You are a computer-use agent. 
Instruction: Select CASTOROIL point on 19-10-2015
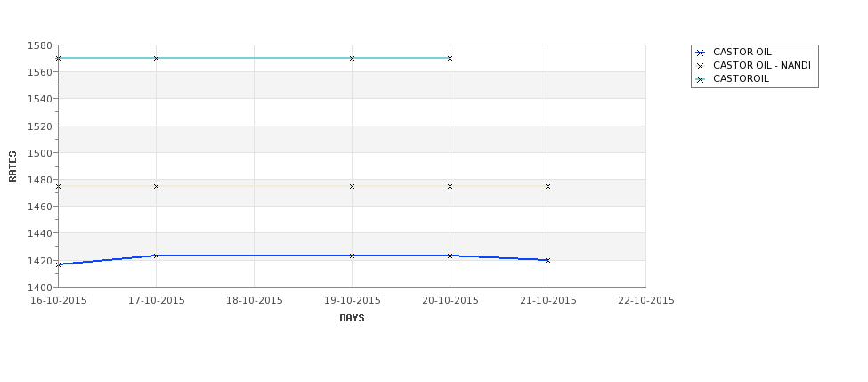tap(352, 58)
